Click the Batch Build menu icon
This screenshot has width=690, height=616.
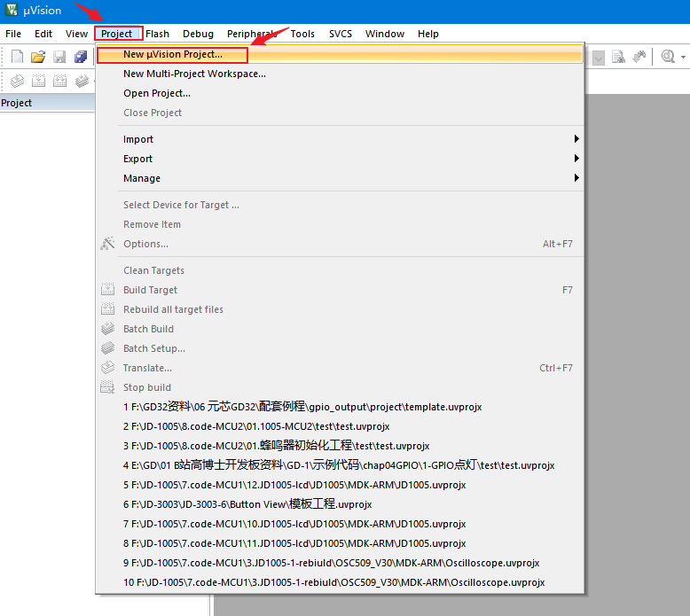tap(107, 329)
